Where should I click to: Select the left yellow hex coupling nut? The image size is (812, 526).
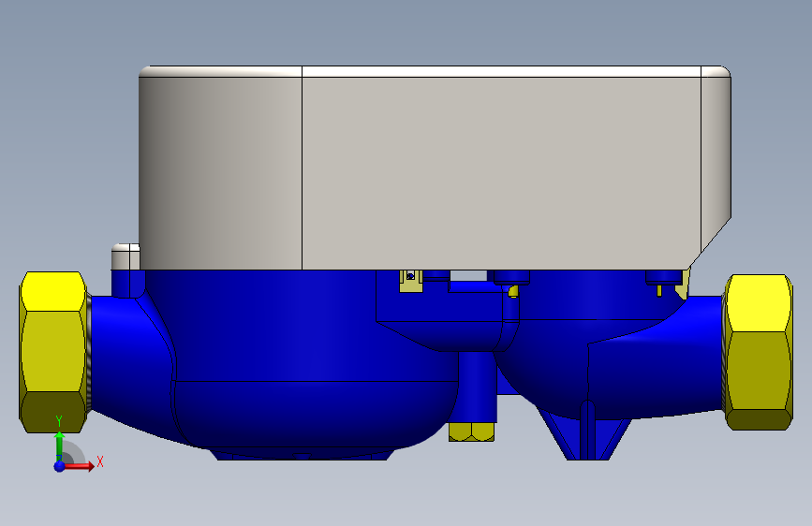point(52,352)
